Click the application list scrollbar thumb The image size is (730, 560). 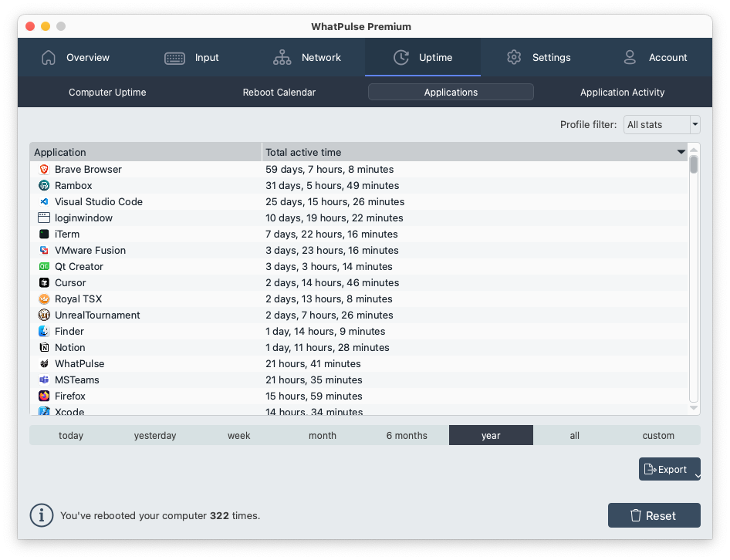point(694,165)
